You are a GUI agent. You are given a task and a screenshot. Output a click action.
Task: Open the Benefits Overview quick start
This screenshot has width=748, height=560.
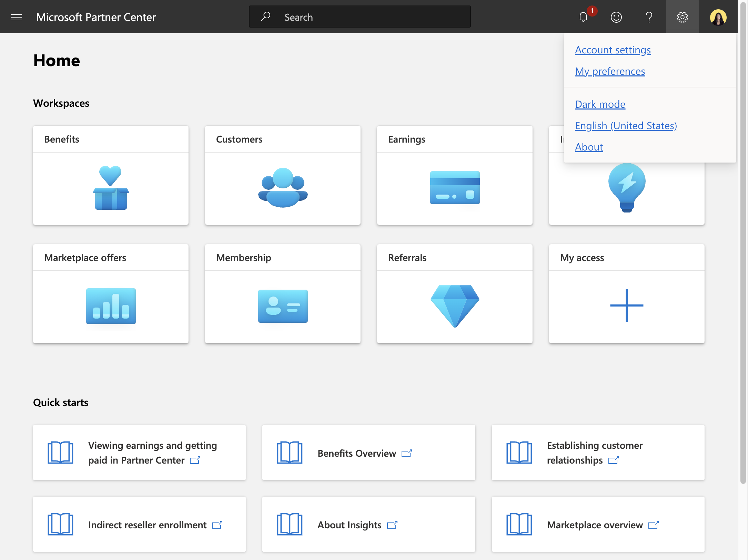tap(369, 453)
